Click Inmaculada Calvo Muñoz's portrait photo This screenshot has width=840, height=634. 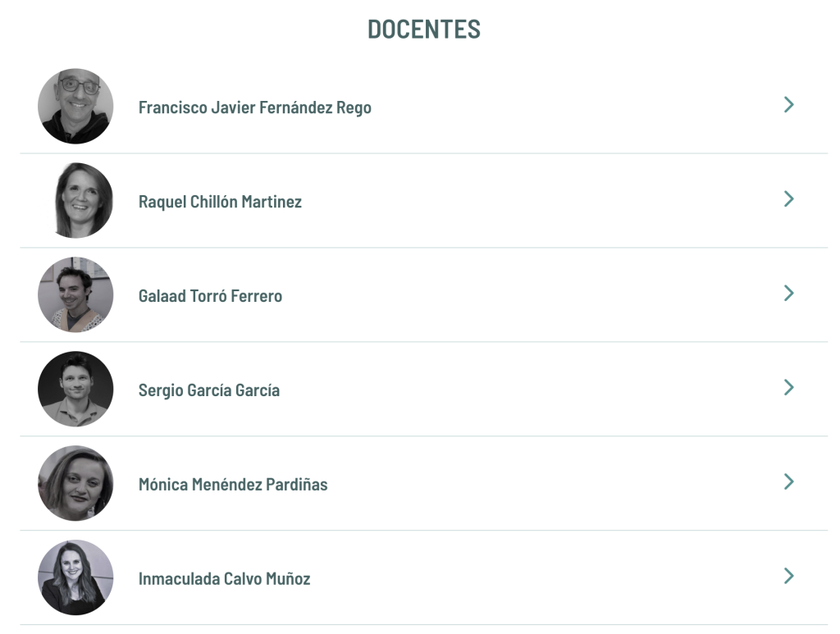pyautogui.click(x=75, y=577)
